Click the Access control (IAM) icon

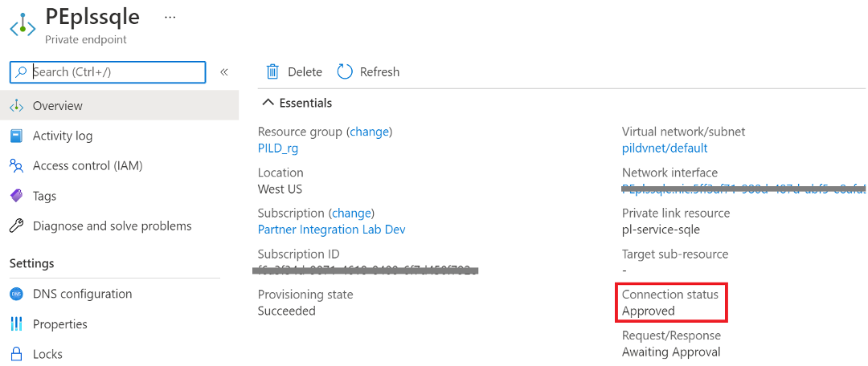[16, 166]
